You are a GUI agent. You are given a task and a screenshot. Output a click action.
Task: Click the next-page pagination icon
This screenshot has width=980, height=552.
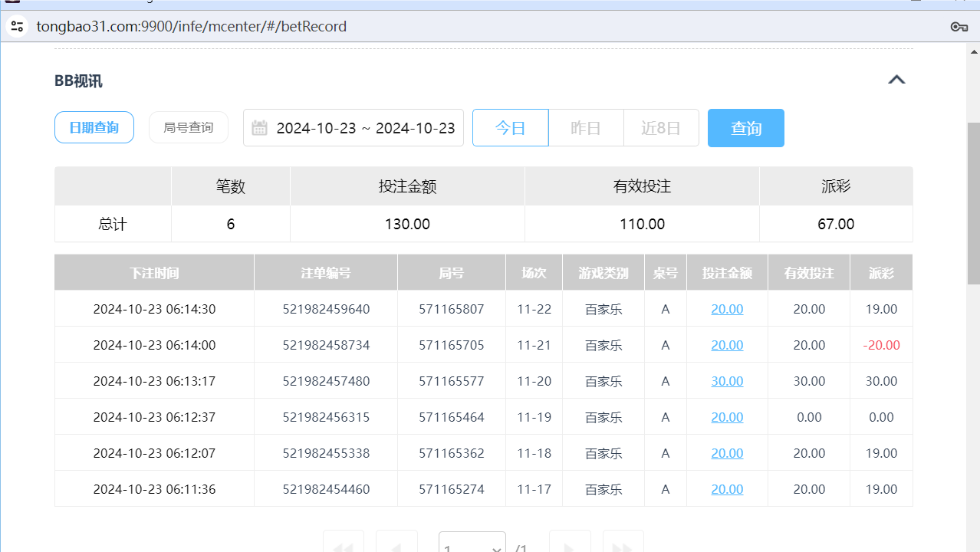coord(570,546)
